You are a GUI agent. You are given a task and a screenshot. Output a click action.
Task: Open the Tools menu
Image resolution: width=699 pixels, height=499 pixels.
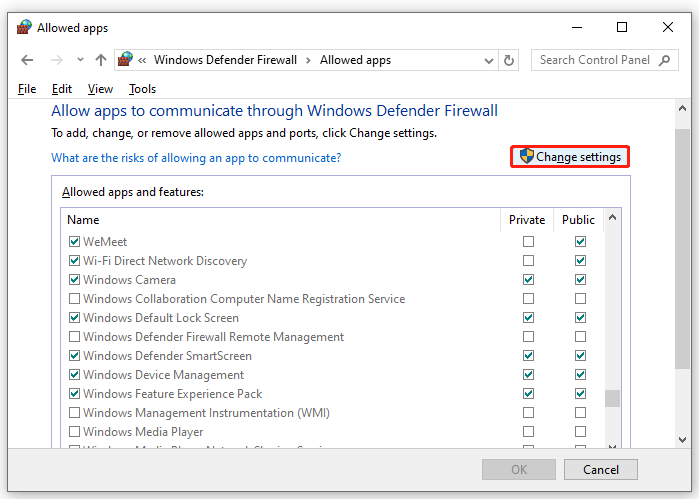coord(142,89)
